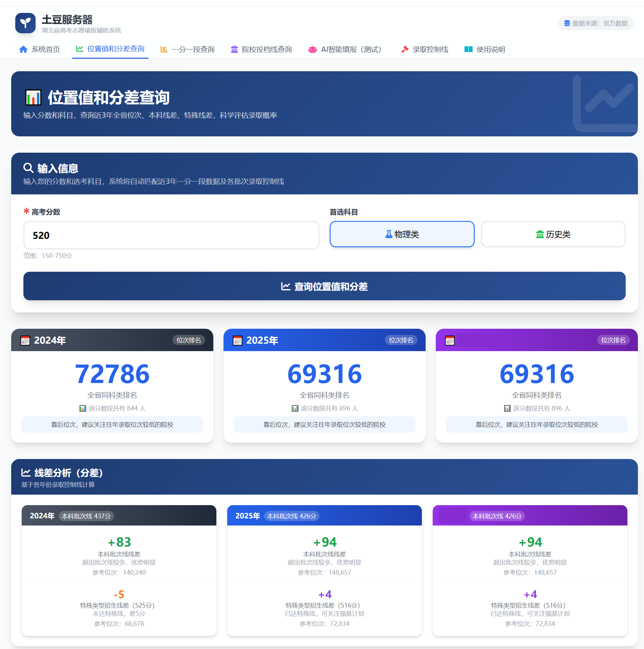Open the 系统首页 tab

pos(40,50)
